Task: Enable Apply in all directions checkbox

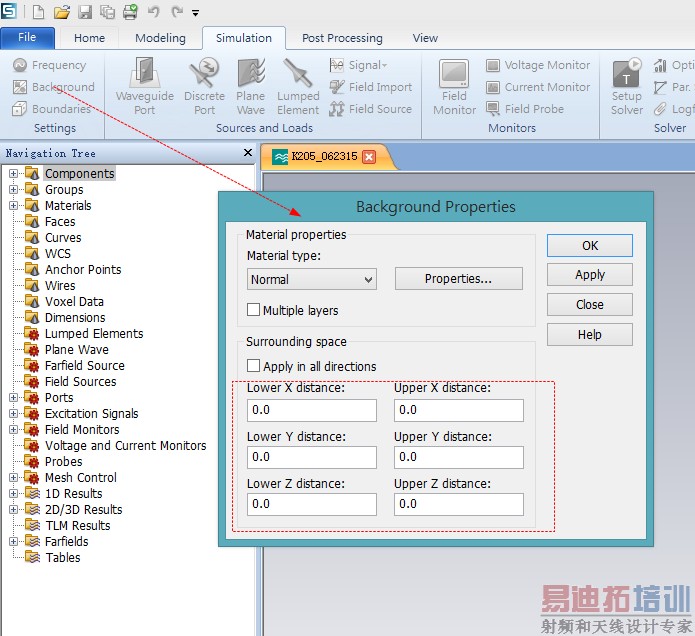Action: click(x=254, y=366)
